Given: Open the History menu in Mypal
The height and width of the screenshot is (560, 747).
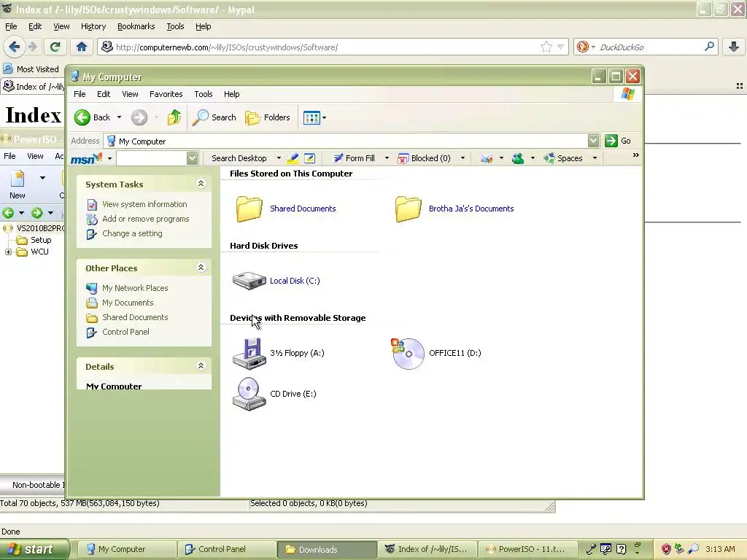Looking at the screenshot, I should coord(93,27).
